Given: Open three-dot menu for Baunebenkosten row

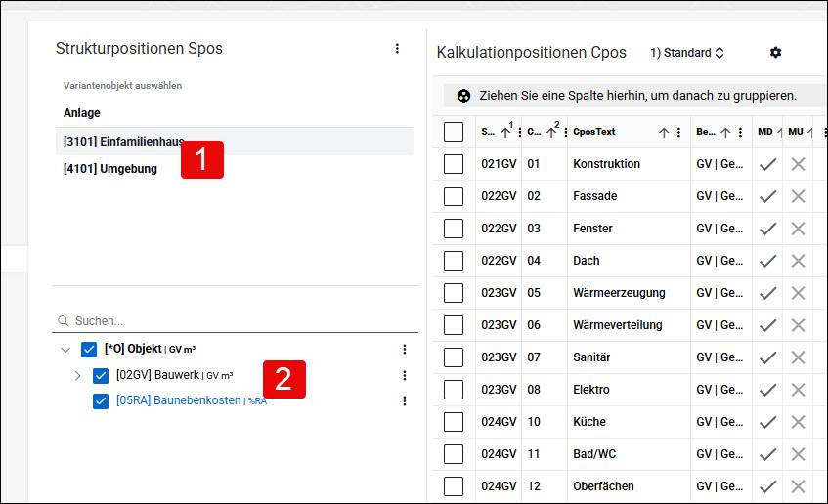Looking at the screenshot, I should point(405,401).
